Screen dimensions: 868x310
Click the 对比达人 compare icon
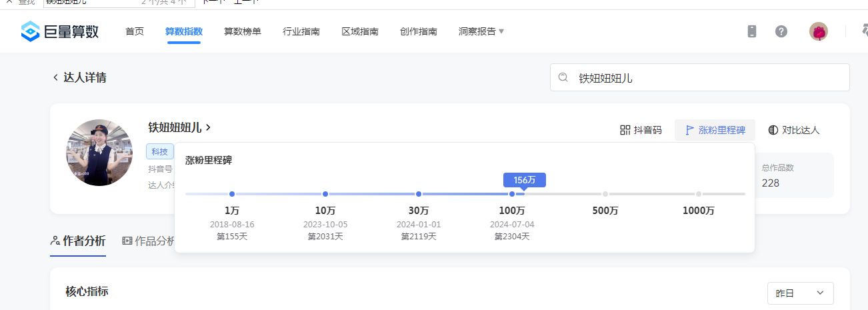(x=773, y=130)
